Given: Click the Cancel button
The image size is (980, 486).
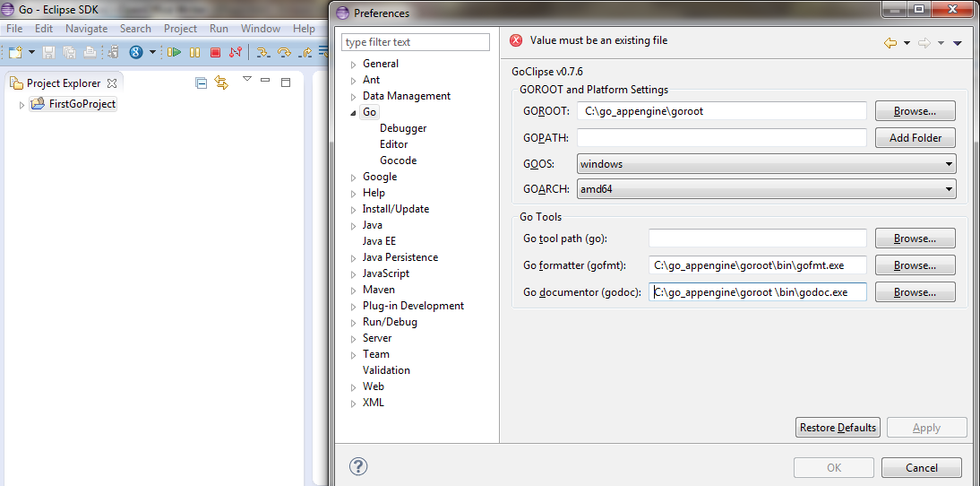Looking at the screenshot, I should pyautogui.click(x=921, y=467).
